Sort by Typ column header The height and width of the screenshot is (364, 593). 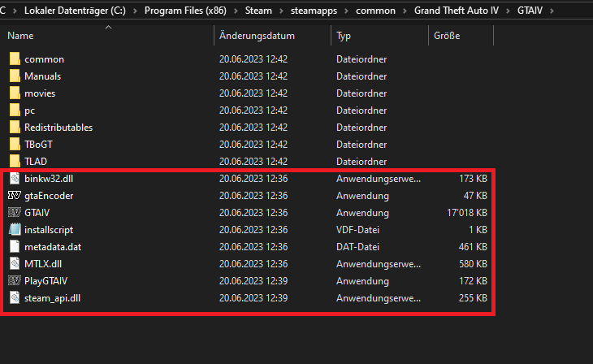click(344, 37)
